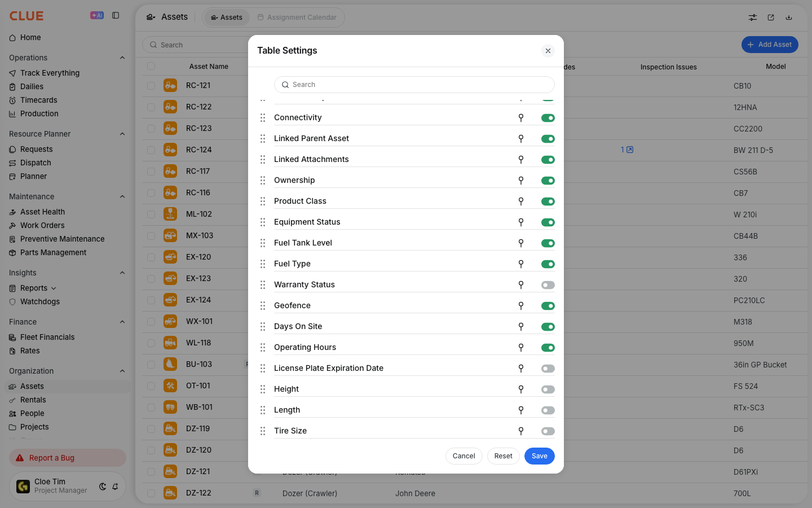Switch off Operating Hours toggle

pyautogui.click(x=548, y=348)
